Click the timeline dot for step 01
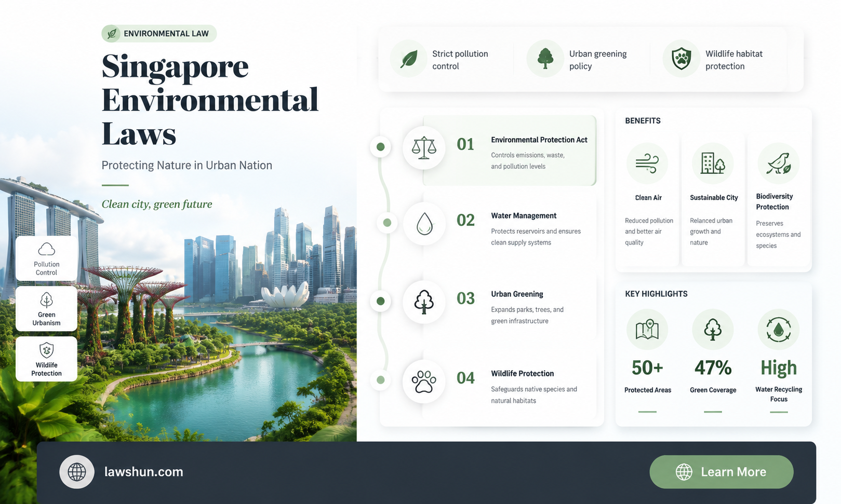 pos(380,147)
